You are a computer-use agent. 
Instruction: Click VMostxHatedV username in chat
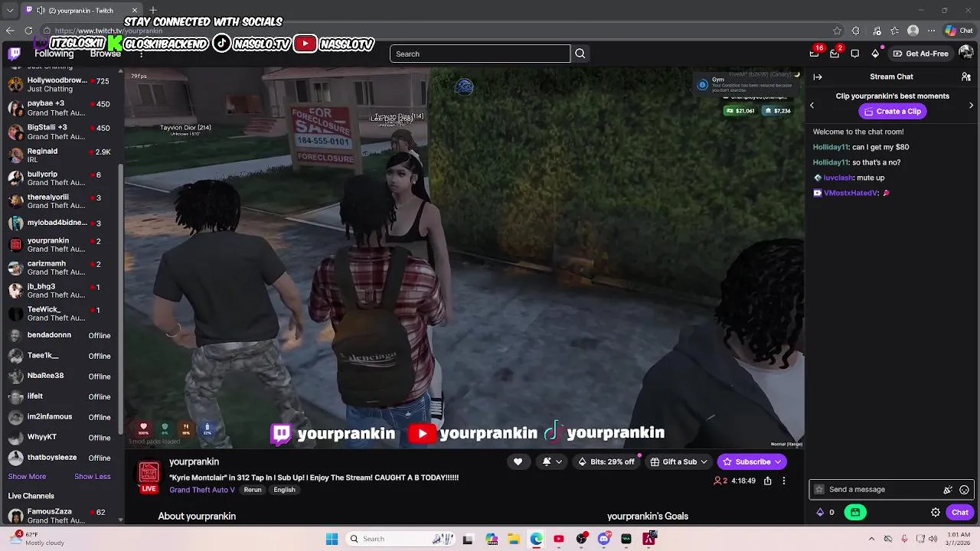click(851, 193)
